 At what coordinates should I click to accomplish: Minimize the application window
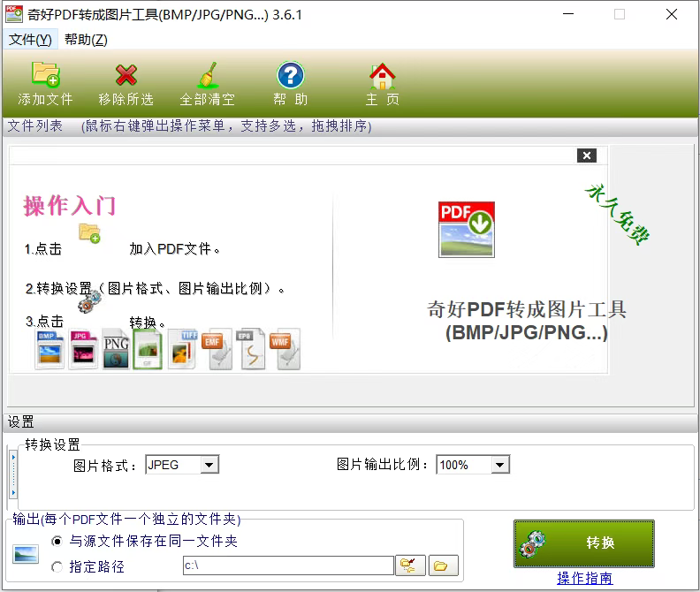click(x=567, y=14)
